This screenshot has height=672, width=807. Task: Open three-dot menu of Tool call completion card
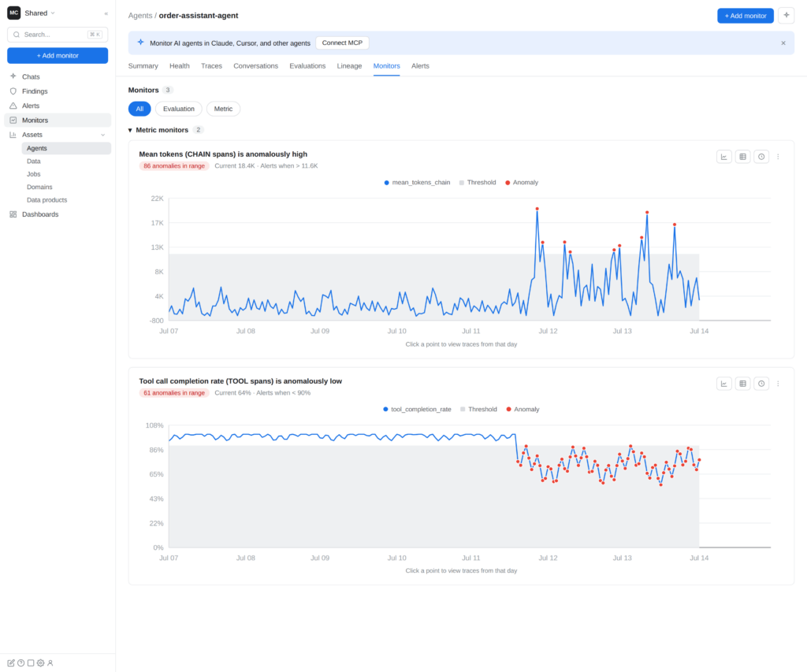tap(778, 384)
